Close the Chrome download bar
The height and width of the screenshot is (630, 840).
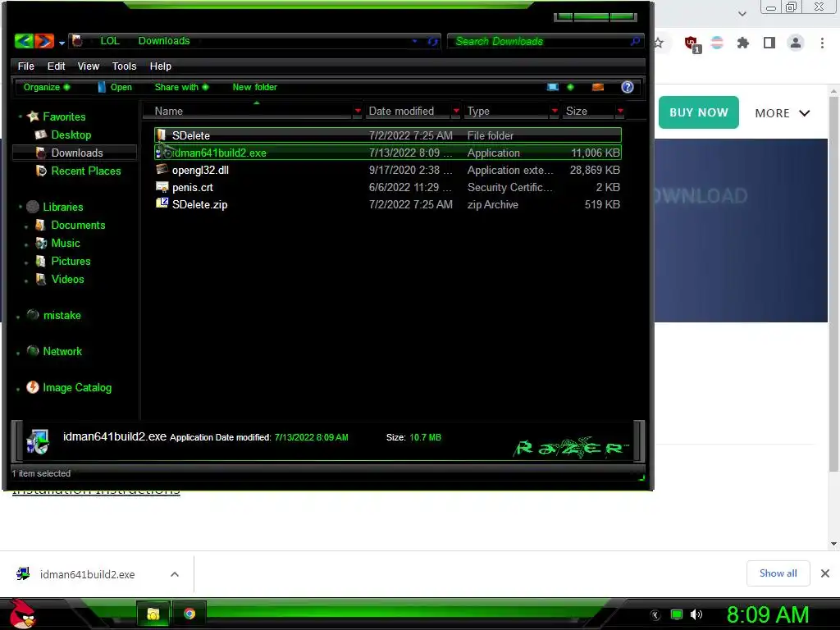[825, 573]
